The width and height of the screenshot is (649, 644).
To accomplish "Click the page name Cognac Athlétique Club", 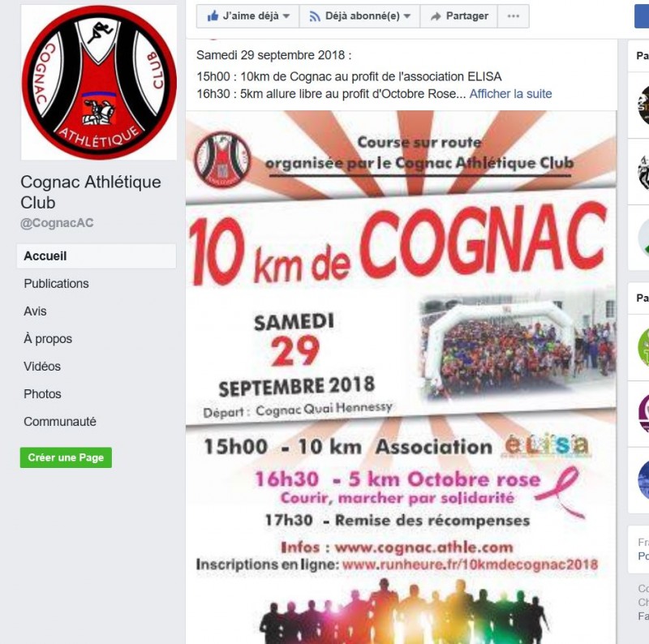I will [91, 192].
